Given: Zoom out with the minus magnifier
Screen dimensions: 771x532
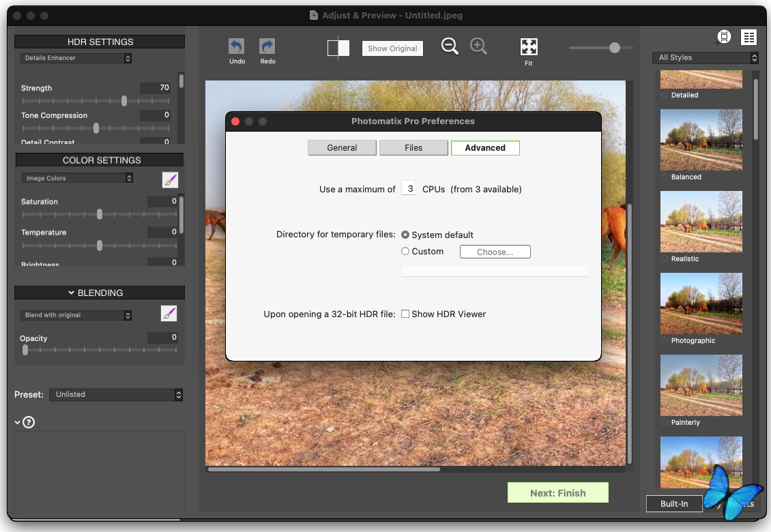Looking at the screenshot, I should click(x=450, y=46).
